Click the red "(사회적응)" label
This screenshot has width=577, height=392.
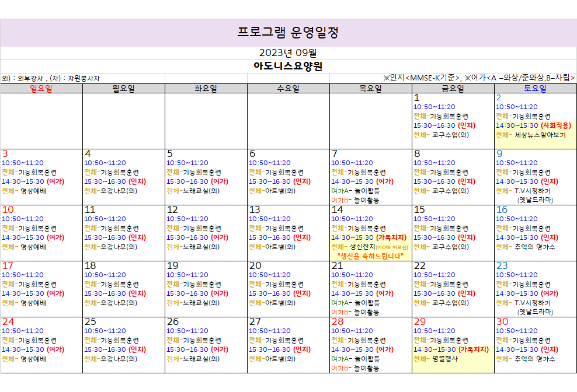[556, 126]
